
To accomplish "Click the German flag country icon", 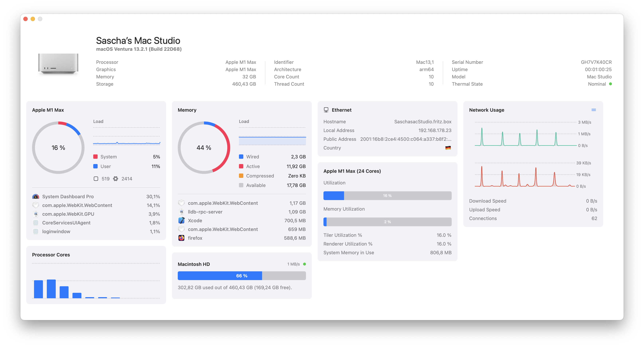I will (x=448, y=148).
